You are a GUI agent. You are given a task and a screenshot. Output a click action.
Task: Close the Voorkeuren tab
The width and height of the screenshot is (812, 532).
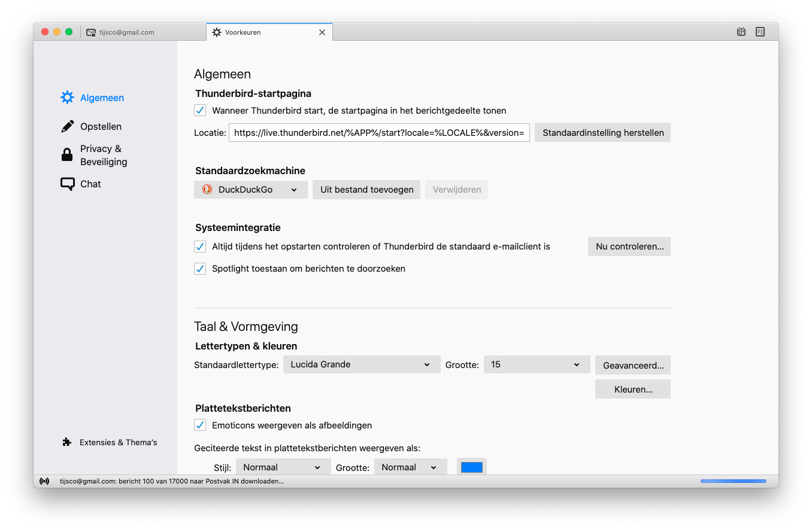pyautogui.click(x=322, y=32)
